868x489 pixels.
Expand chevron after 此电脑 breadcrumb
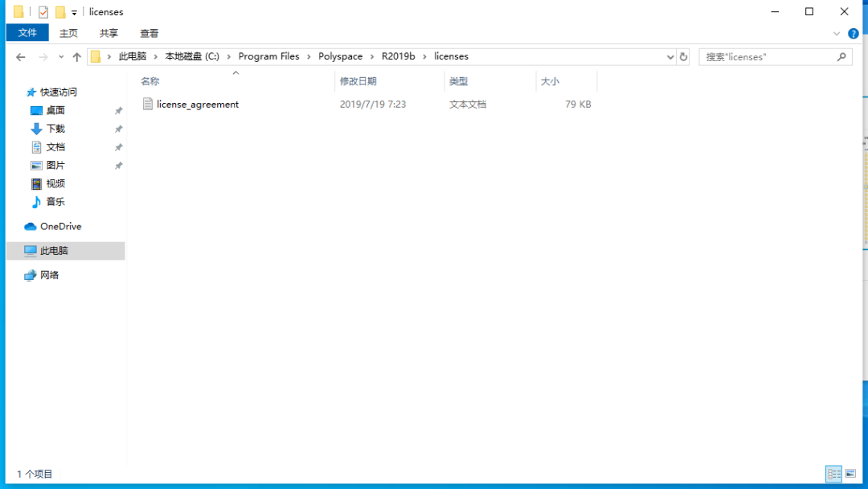point(156,56)
